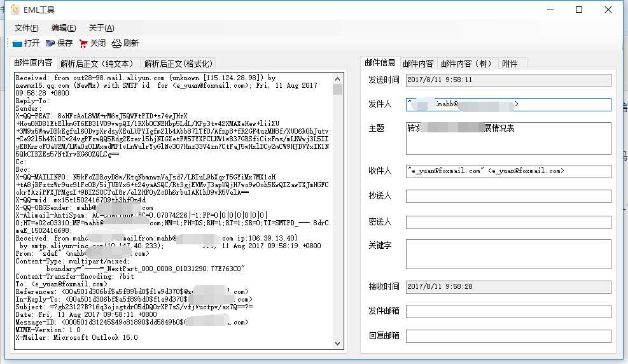This screenshot has height=364, width=628.
Task: Click the scrollbar thumb in raw content
Action: 338,89
